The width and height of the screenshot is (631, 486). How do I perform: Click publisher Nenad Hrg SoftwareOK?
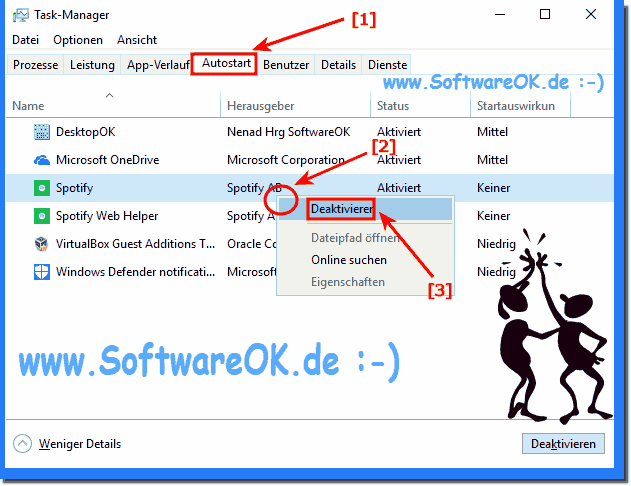289,132
